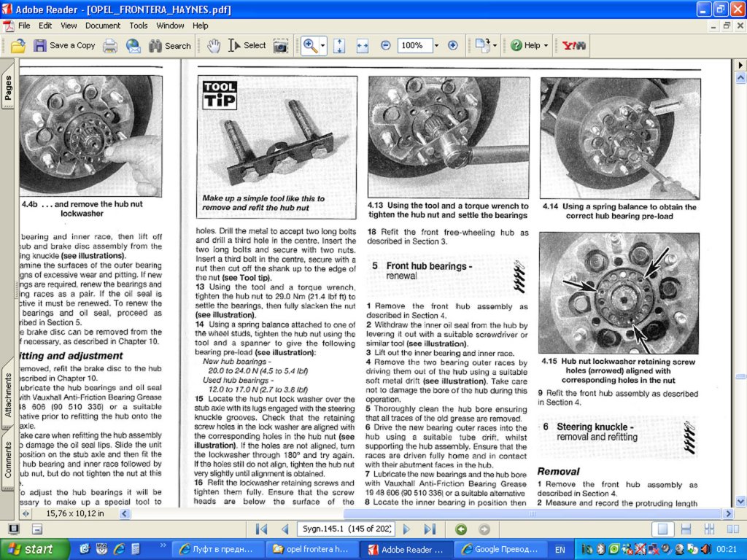The image size is (747, 560).
Task: Click the Yahoo toolbar icon
Action: click(x=573, y=45)
